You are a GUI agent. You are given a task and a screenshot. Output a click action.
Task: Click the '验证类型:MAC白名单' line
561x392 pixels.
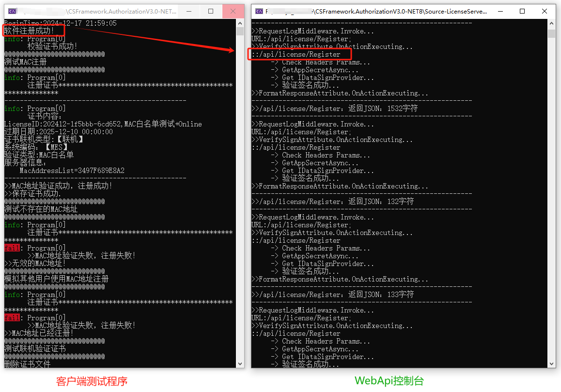pos(39,155)
